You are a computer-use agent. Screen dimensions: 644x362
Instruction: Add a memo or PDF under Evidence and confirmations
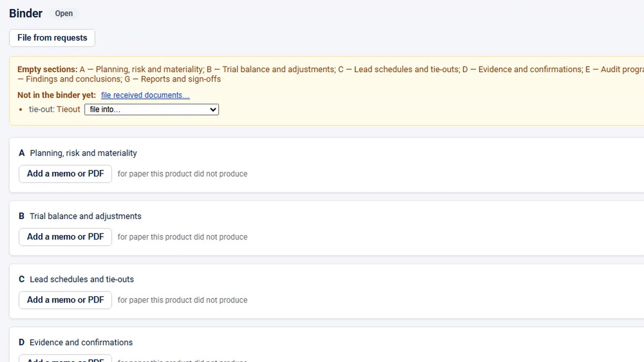[65, 359]
